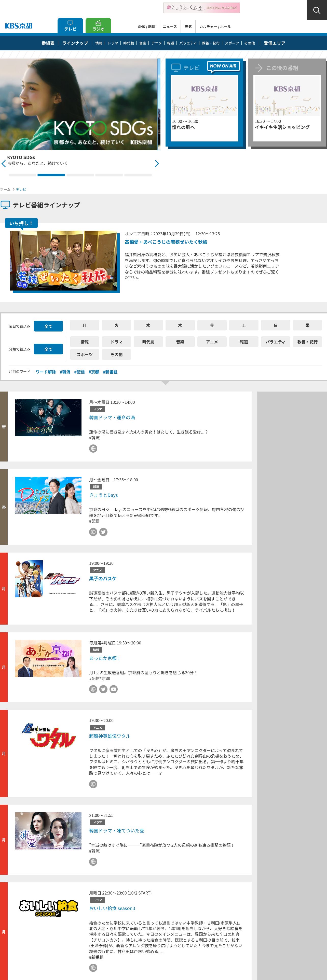Select #新番組 keyword tag
This screenshot has width=327, height=980.
coord(110,372)
